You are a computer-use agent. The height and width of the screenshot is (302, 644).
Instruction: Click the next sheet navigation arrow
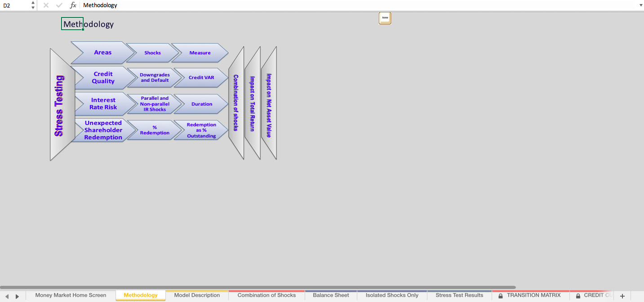coord(18,295)
